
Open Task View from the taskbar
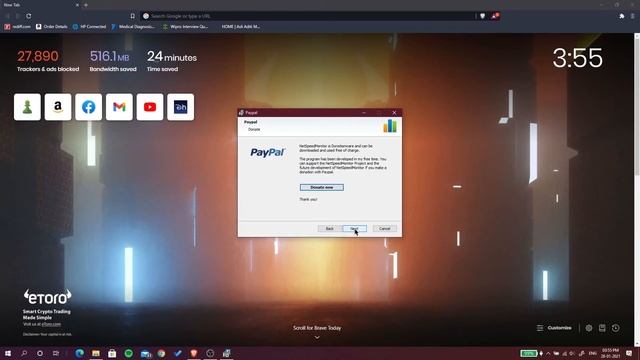(x=56, y=353)
